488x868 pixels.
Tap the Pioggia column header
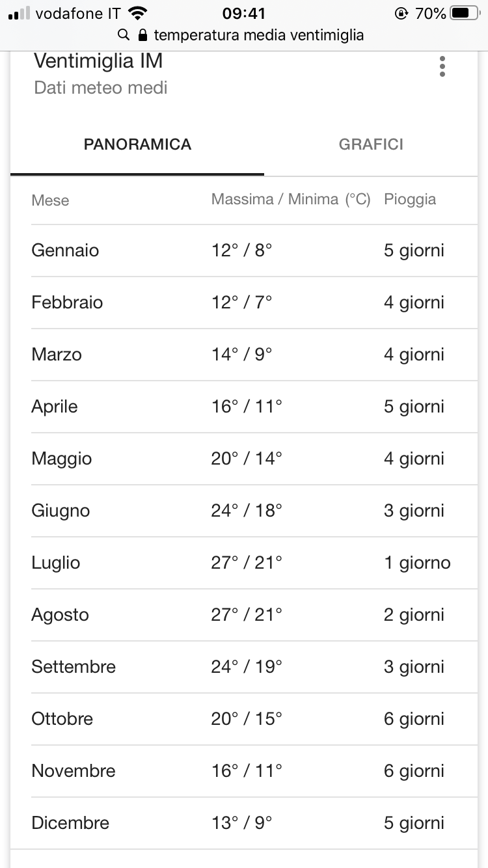[410, 199]
